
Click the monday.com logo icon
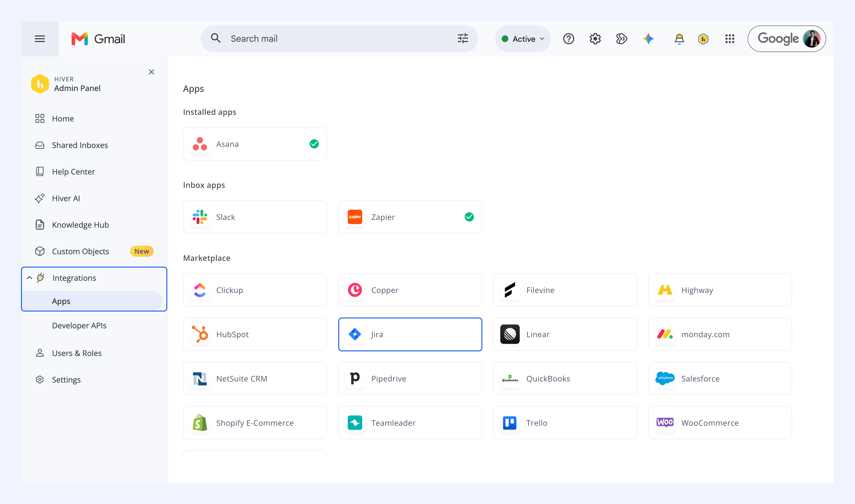(665, 334)
